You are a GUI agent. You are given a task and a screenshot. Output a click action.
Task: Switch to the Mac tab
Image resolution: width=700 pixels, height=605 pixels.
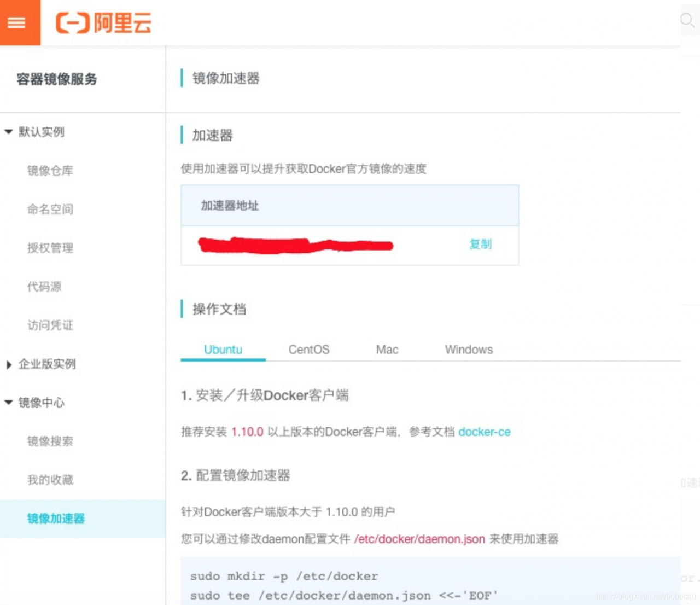coord(387,350)
